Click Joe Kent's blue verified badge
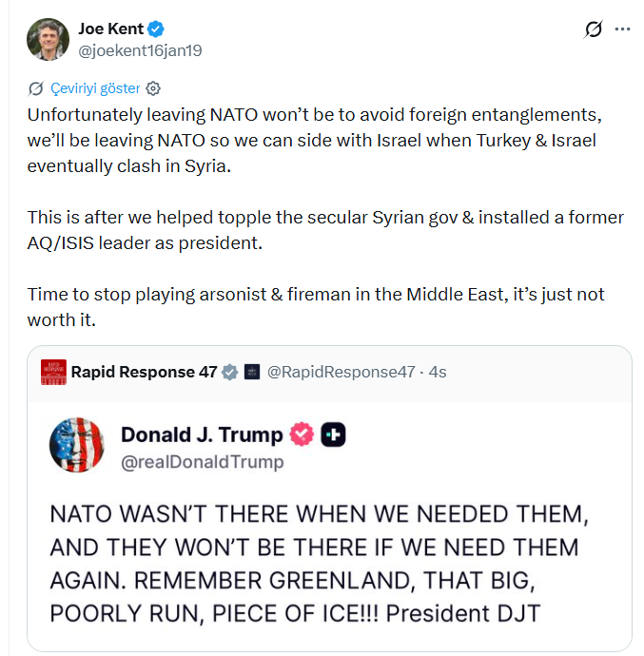Image resolution: width=644 pixels, height=656 pixels. [159, 29]
